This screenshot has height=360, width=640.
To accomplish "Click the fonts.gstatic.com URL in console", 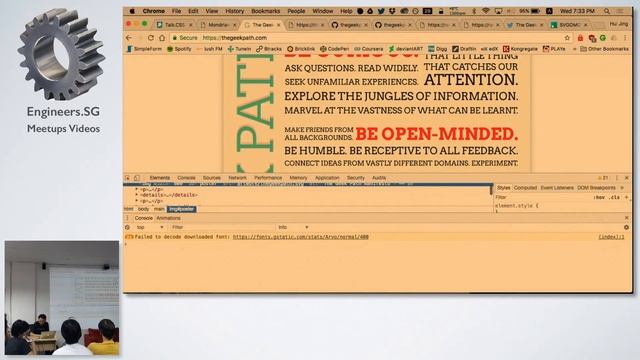I will point(300,237).
